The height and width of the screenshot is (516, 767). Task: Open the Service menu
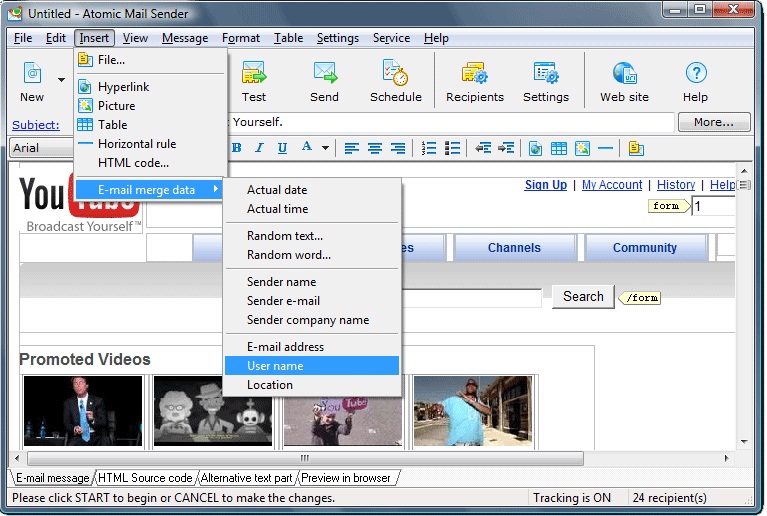click(x=391, y=38)
